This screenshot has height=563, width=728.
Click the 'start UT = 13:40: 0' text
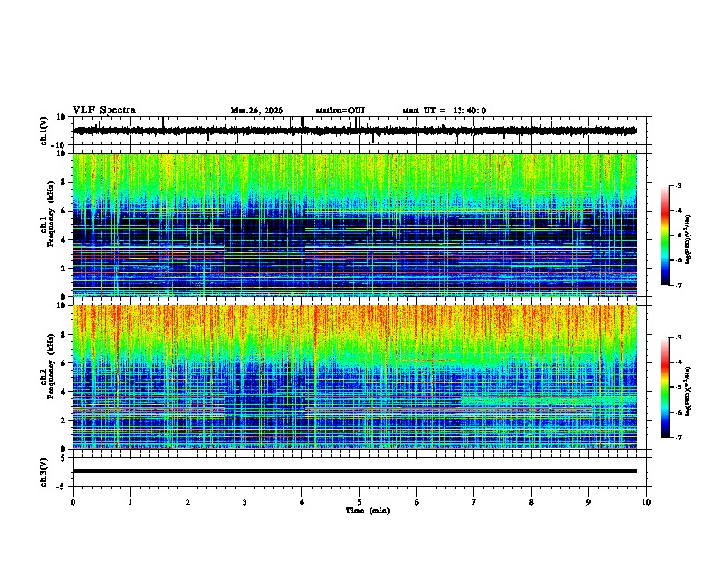click(444, 110)
